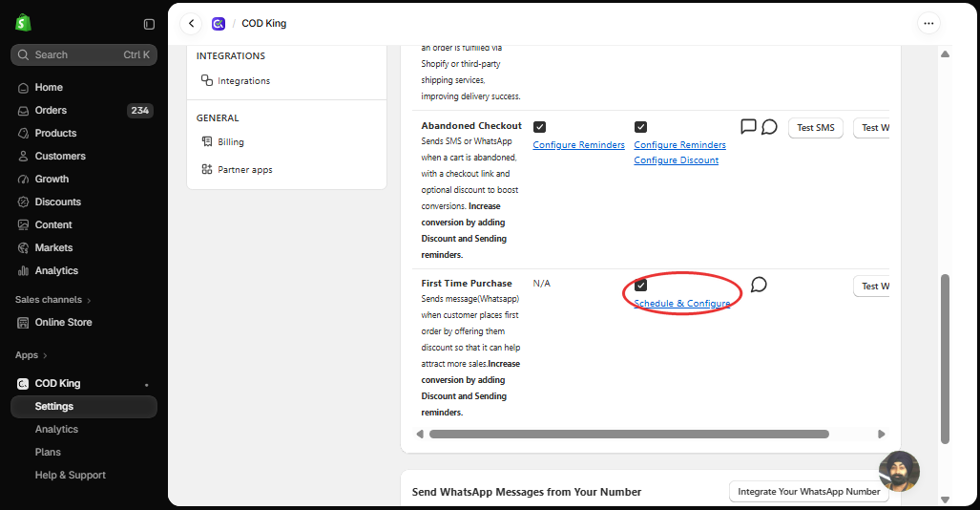This screenshot has width=980, height=510.
Task: Click the WhatsApp bubble icon for Abandoned Checkout
Action: click(769, 127)
